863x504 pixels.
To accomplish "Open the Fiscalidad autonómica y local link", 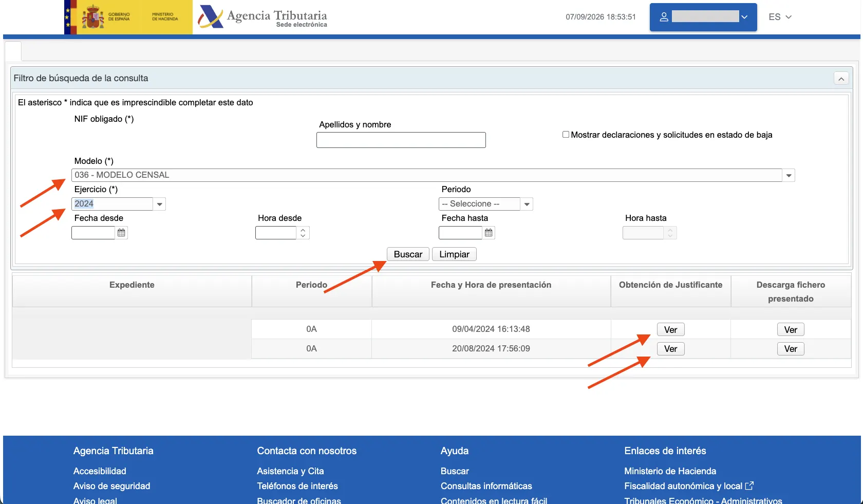I will pos(683,486).
